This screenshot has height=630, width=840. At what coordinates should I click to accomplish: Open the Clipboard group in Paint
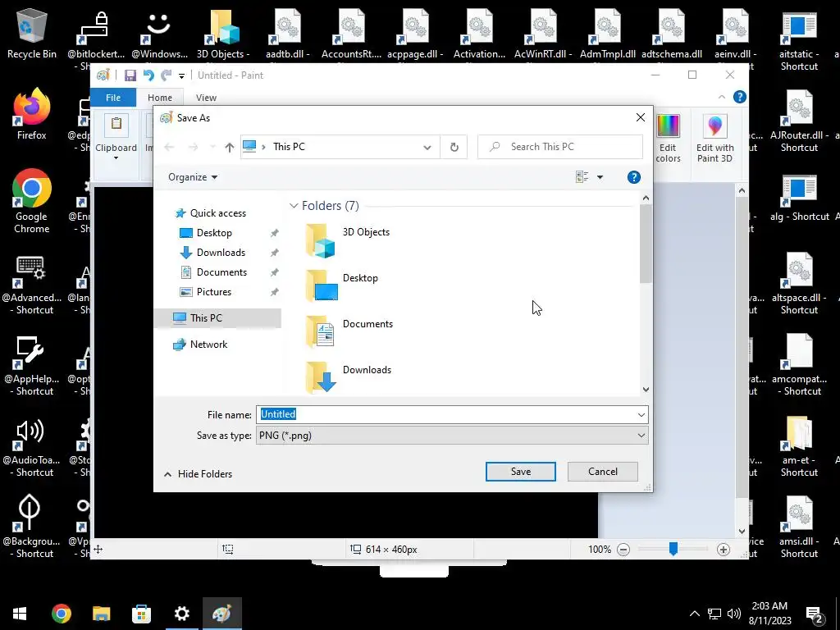(116, 138)
